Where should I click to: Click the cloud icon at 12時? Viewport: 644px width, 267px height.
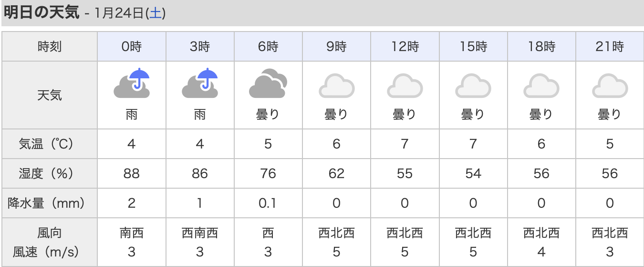[405, 86]
